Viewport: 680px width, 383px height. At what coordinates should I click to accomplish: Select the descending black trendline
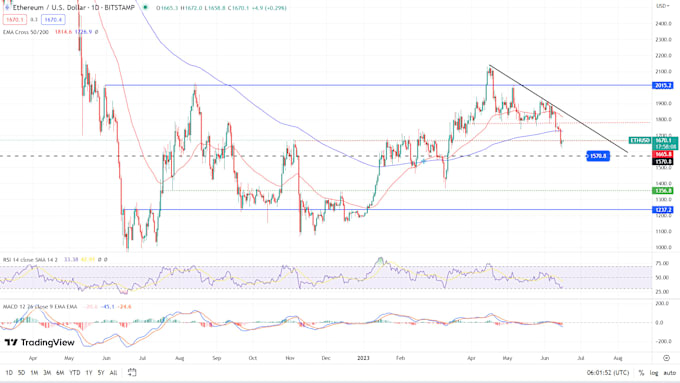pyautogui.click(x=558, y=109)
